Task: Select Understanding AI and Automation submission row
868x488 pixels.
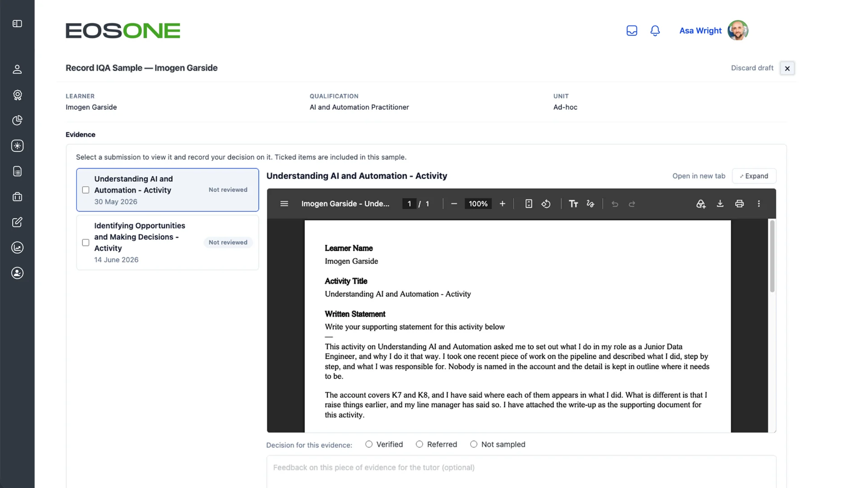Action: pyautogui.click(x=168, y=190)
